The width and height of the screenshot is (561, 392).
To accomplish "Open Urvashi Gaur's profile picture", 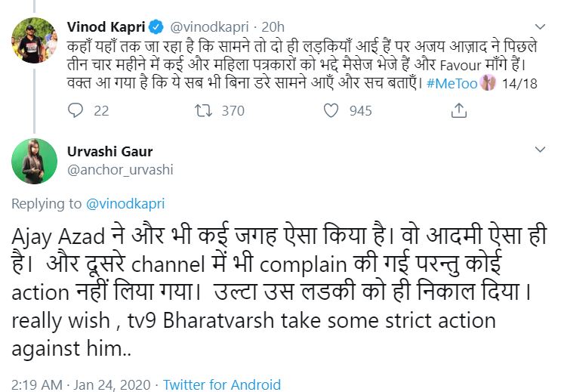I will (34, 161).
